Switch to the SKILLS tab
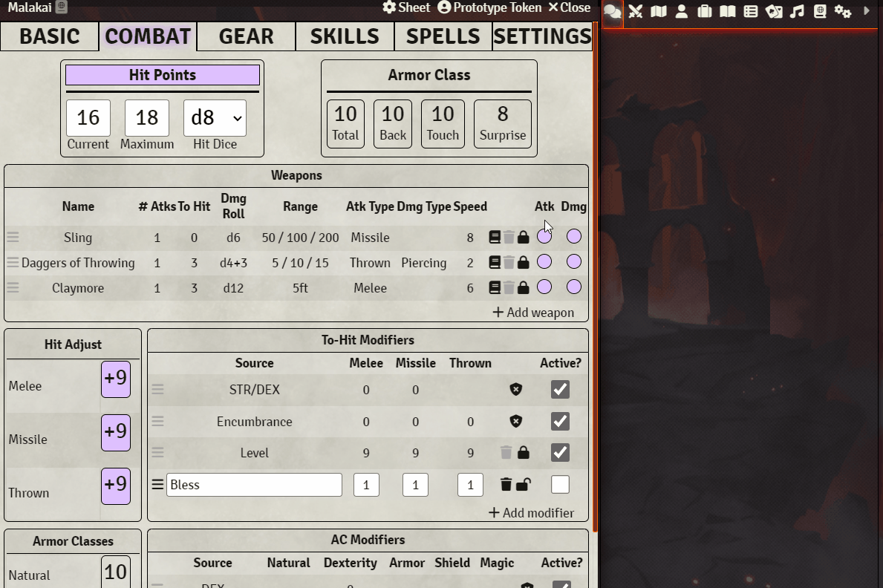 (x=345, y=36)
